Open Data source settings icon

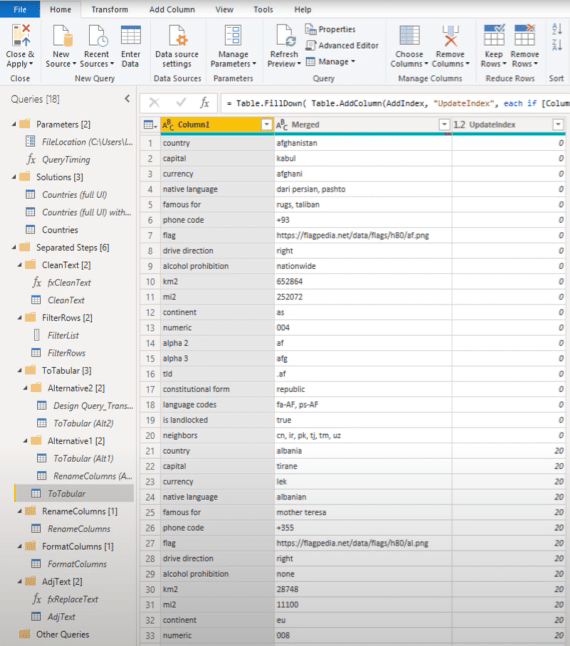pyautogui.click(x=178, y=36)
